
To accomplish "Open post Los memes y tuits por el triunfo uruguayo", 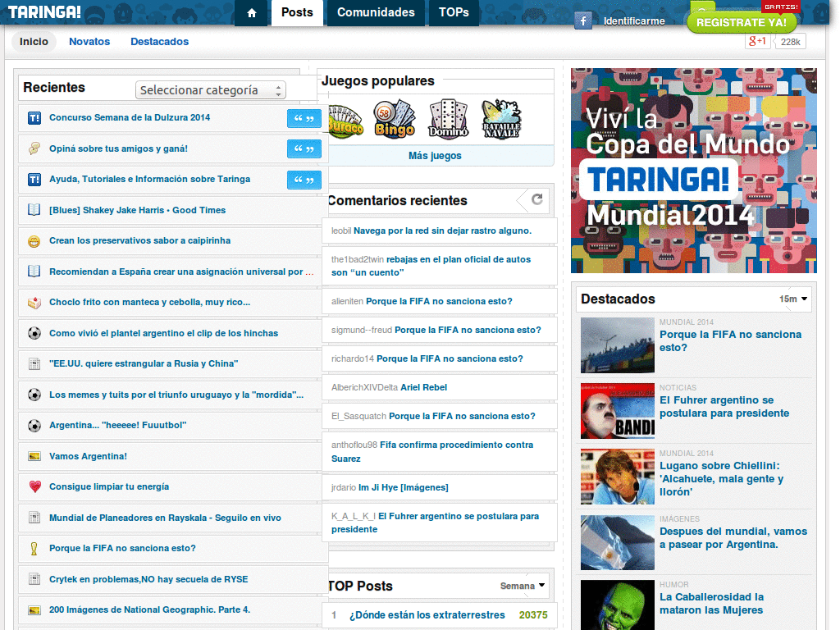I will 176,395.
